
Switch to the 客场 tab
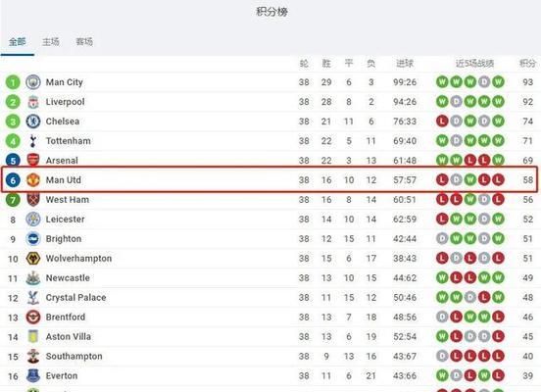(84, 42)
